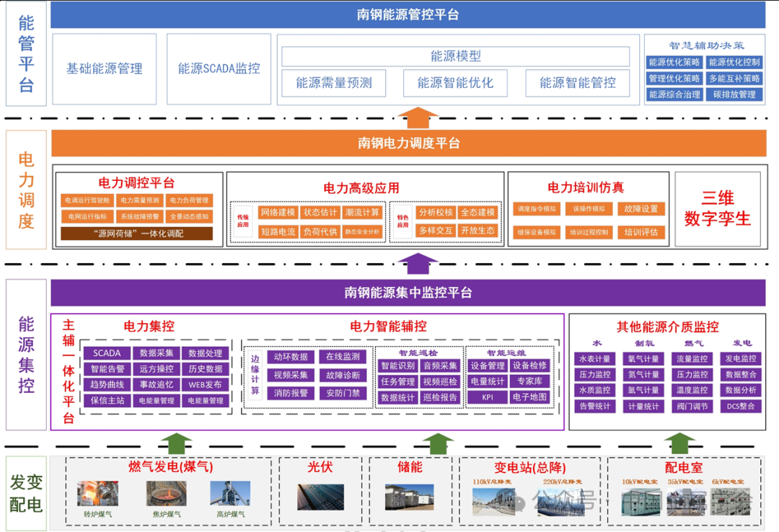
Task: Click the 电调运行驾驶舱 orange tile
Action: [x=87, y=200]
